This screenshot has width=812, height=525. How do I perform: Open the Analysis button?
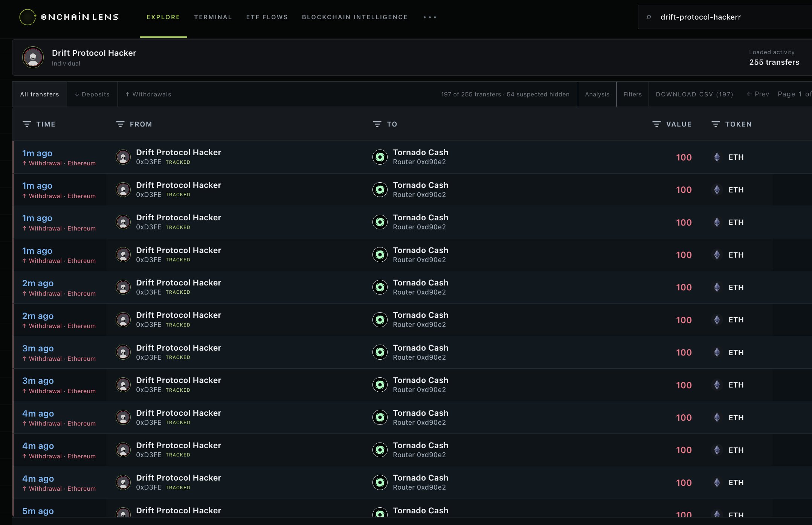(597, 94)
